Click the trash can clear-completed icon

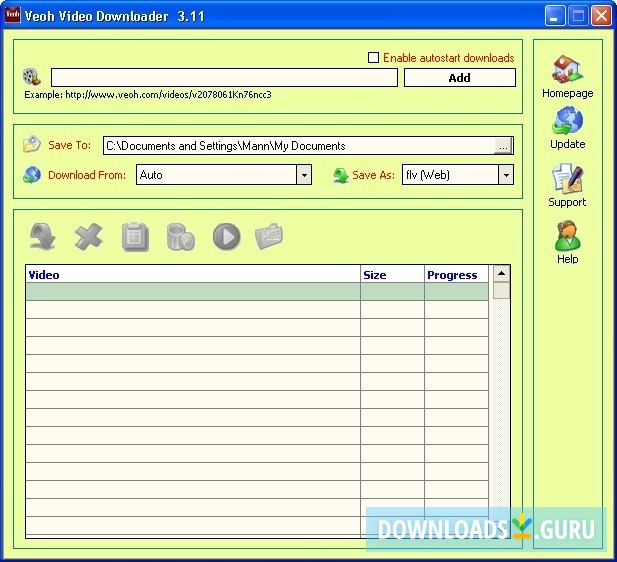(181, 237)
